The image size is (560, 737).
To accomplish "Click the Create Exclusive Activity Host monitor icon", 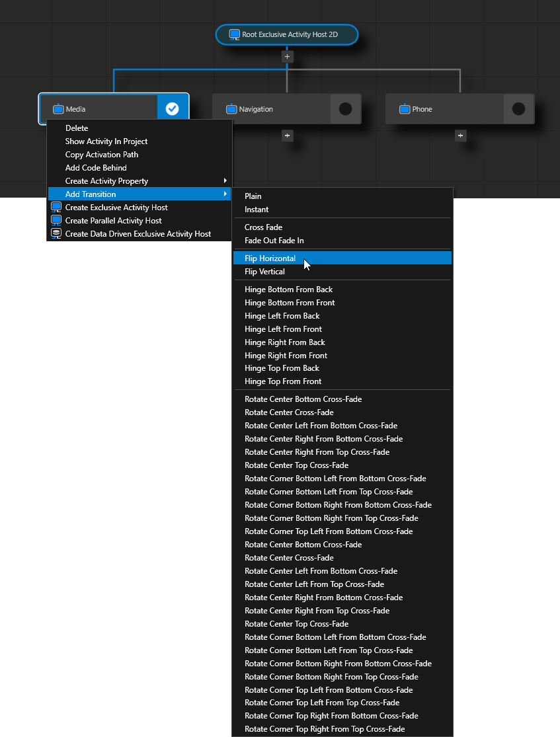I will click(x=56, y=207).
